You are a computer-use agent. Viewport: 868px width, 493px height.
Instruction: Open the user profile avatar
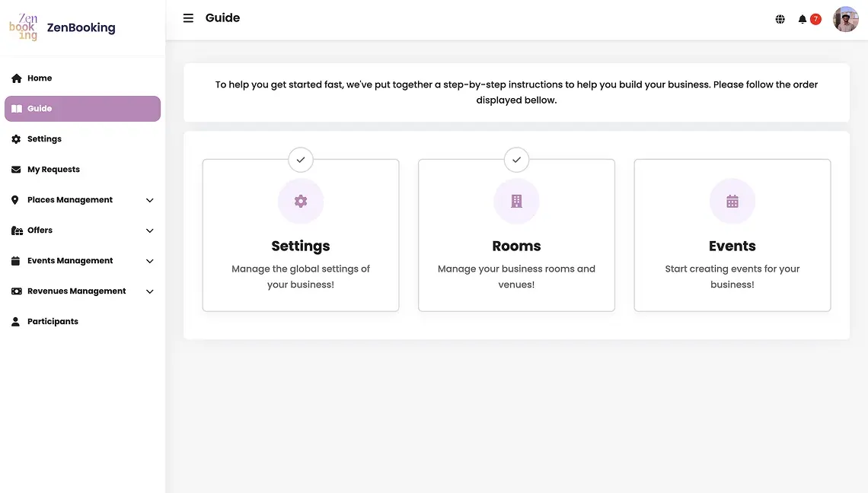(845, 19)
